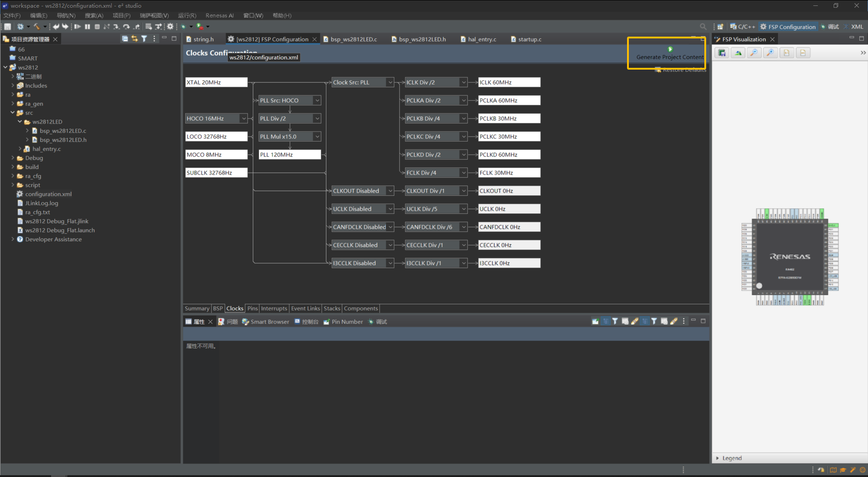The height and width of the screenshot is (477, 868).
Task: Click the 1:1 actual size icon in FSP Visualization
Action: [x=787, y=53]
